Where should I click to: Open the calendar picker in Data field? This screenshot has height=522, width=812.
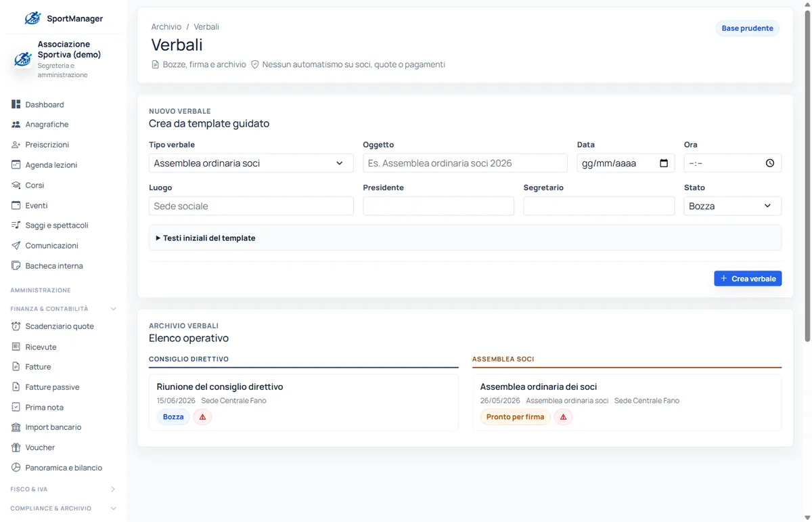tap(664, 163)
